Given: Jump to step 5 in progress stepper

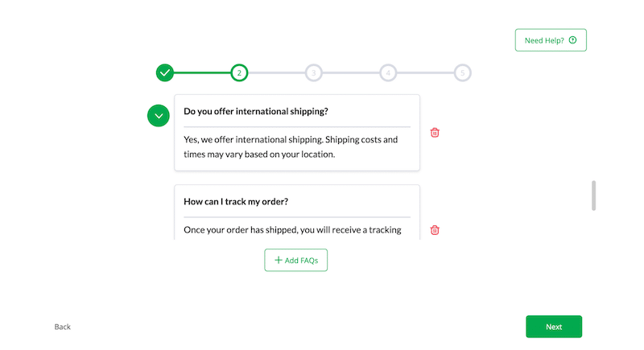Looking at the screenshot, I should pos(462,73).
